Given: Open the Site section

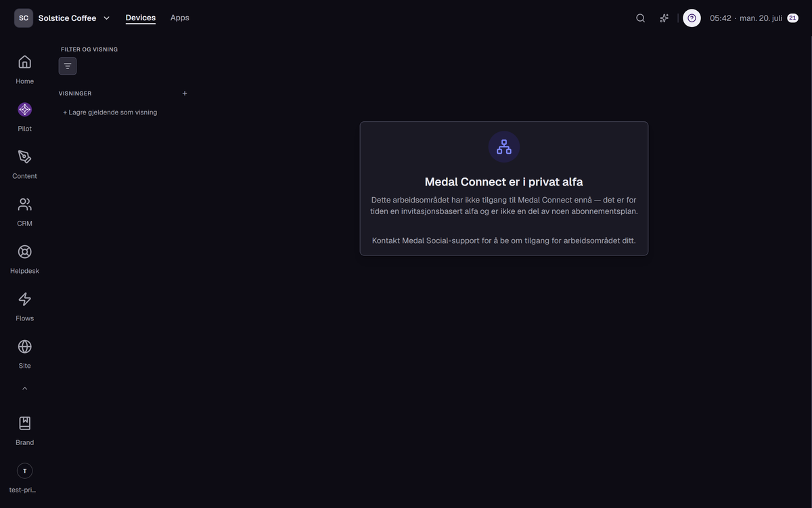Looking at the screenshot, I should tap(24, 354).
